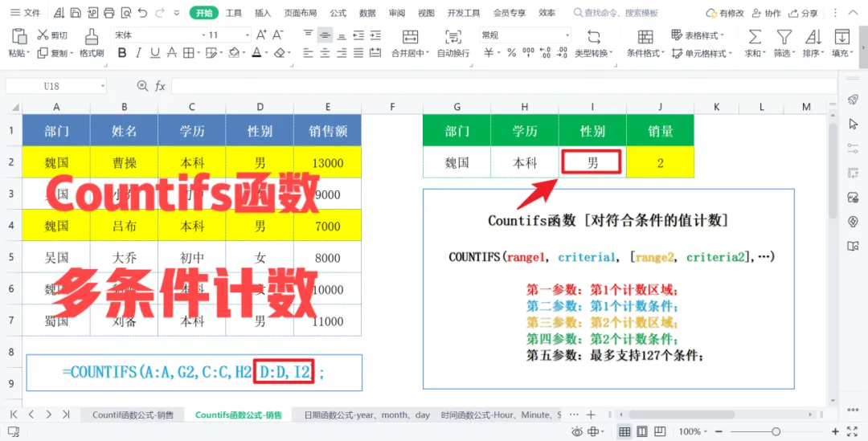The height and width of the screenshot is (441, 868).
Task: Open the font name dropdown 宋体
Action: (203, 35)
